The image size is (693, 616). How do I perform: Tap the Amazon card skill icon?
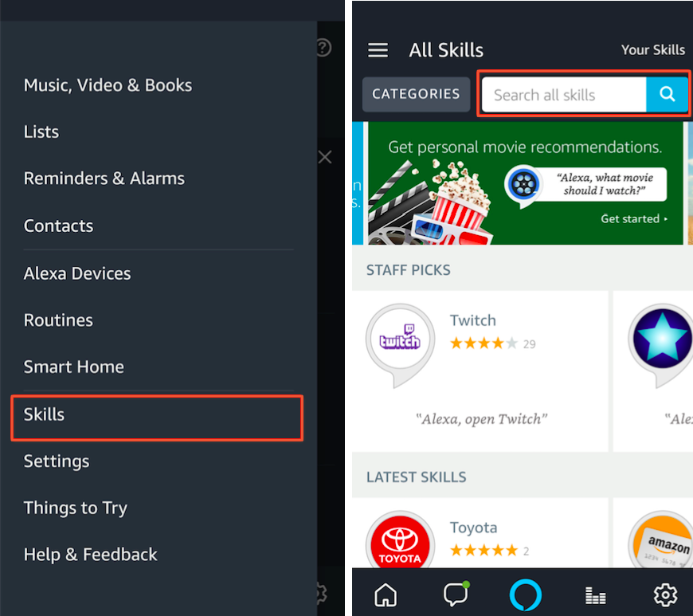pyautogui.click(x=660, y=540)
